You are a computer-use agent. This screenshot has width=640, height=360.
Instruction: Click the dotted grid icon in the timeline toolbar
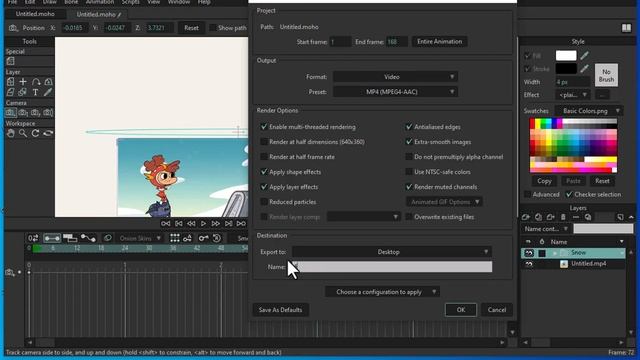click(175, 238)
